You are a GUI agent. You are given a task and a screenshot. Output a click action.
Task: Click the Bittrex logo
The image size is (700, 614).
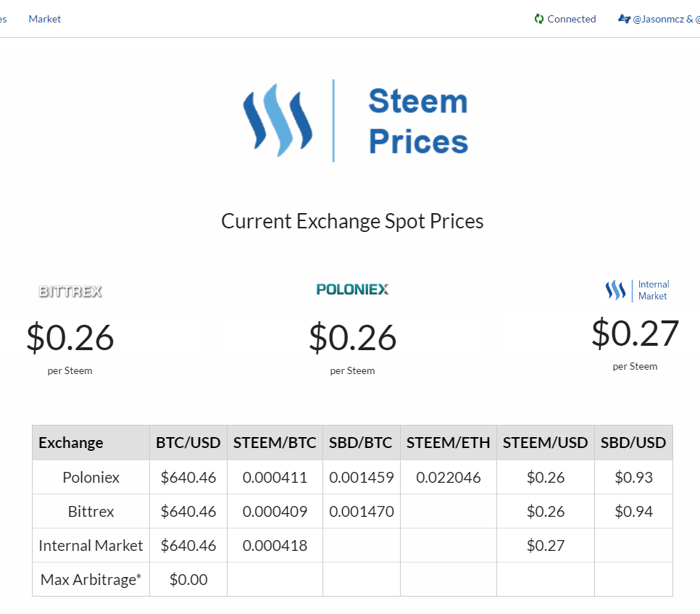70,291
